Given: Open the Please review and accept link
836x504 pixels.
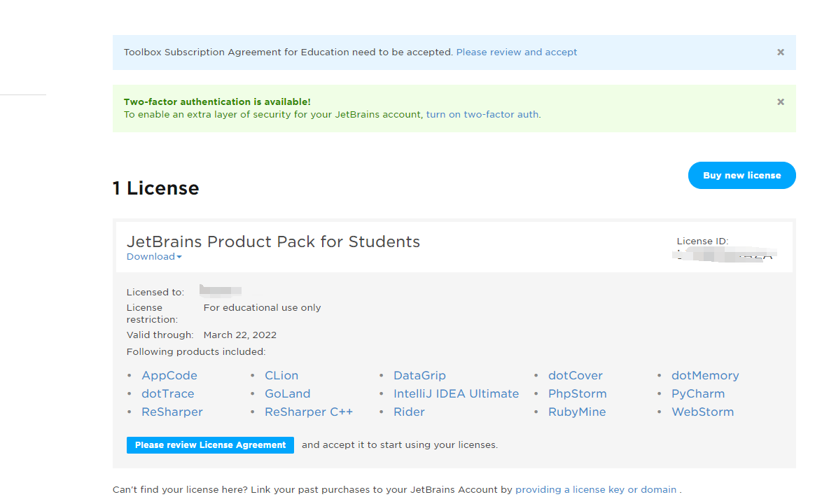Looking at the screenshot, I should click(517, 52).
